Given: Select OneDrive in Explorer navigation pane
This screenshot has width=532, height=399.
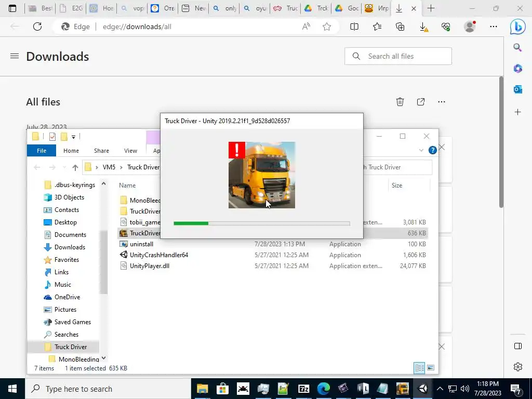Looking at the screenshot, I should tap(67, 297).
